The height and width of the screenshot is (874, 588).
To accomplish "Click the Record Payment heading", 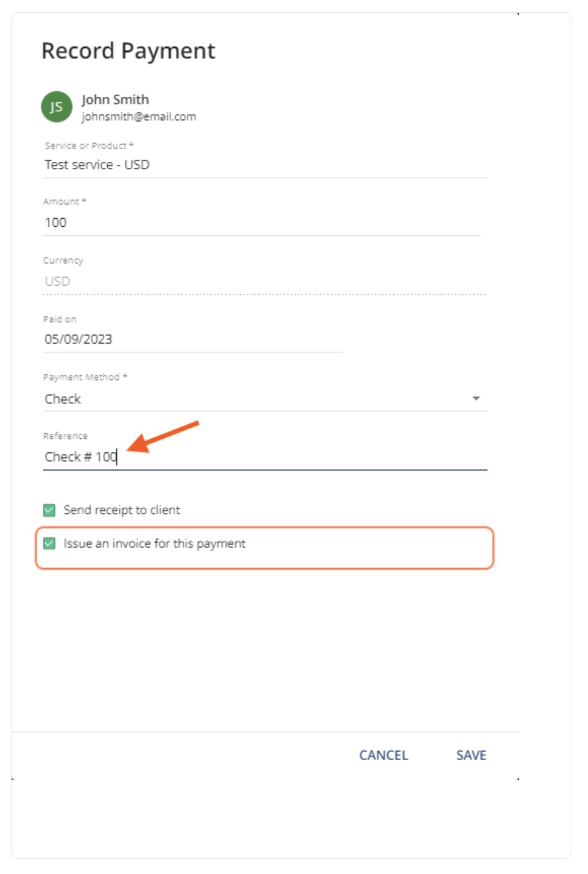I will (128, 51).
